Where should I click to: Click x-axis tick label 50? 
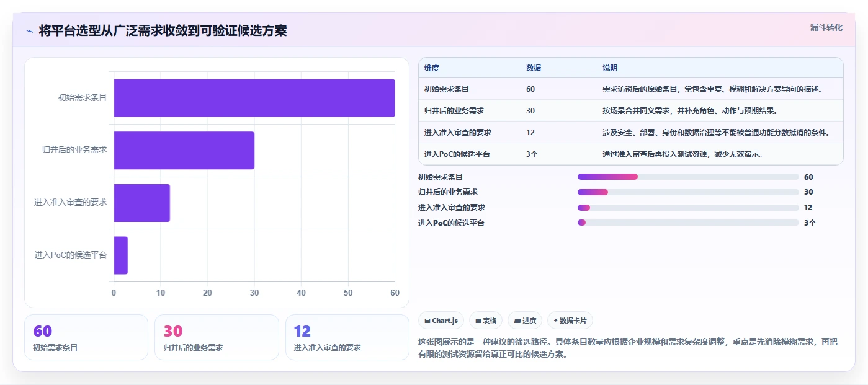(x=348, y=293)
